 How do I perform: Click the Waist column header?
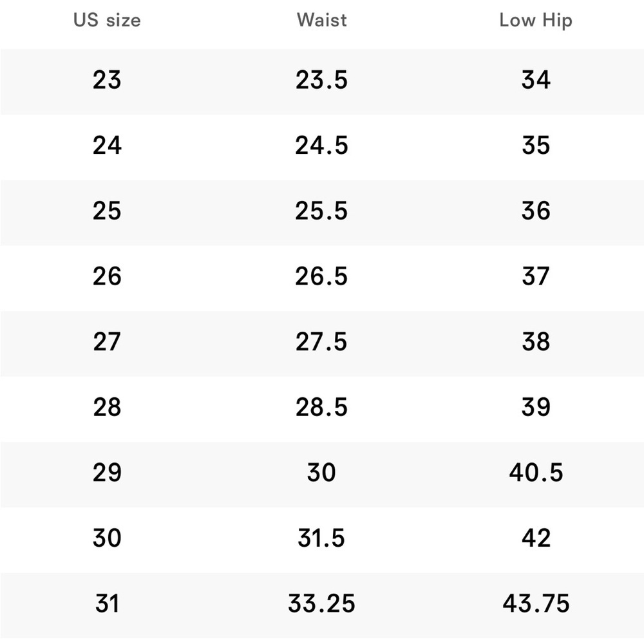click(321, 20)
